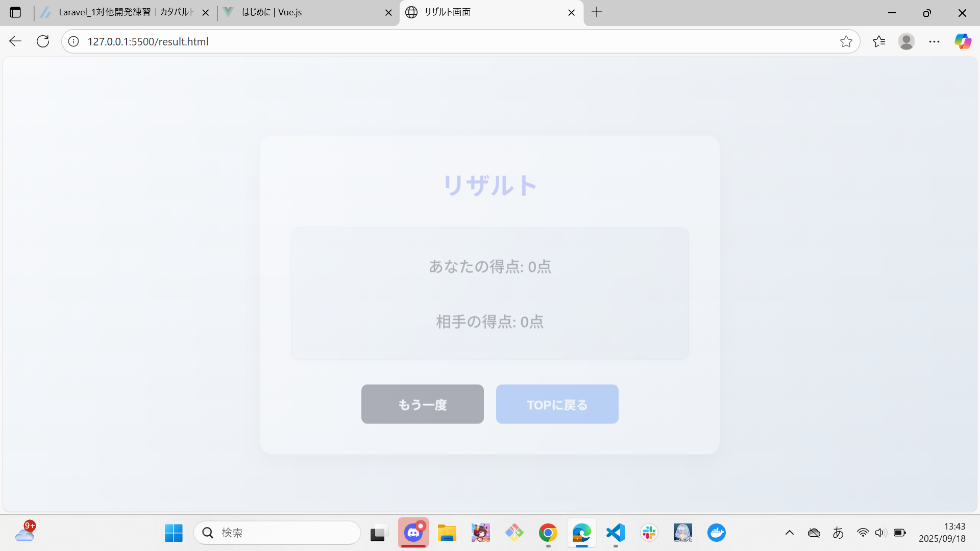Viewport: 980px width, 551px height.
Task: Switch to the Laravel_1対他開発練習 tab
Action: 122,12
